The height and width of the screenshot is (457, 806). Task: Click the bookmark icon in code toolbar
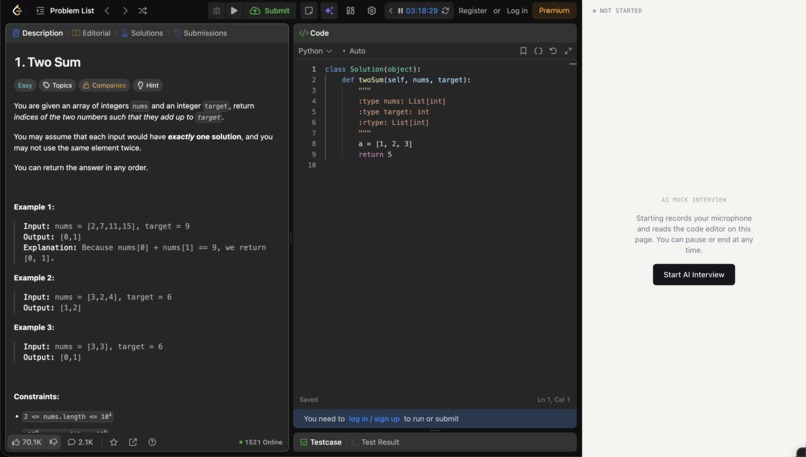(x=523, y=51)
